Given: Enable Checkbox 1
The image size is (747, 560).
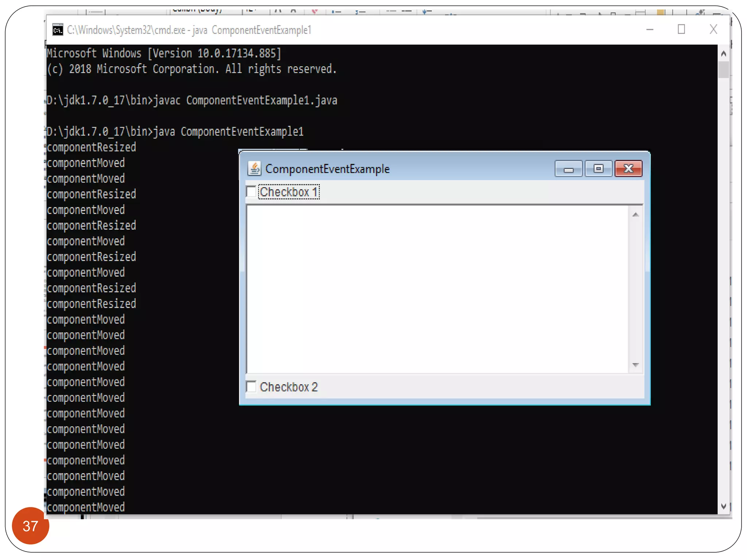Looking at the screenshot, I should (251, 192).
